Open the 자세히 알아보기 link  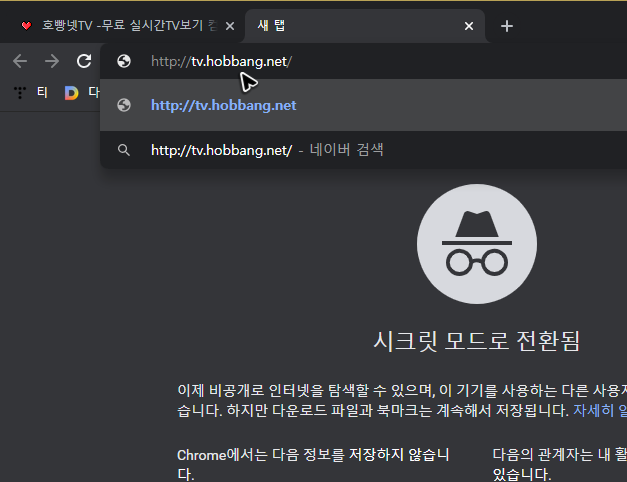(x=600, y=410)
